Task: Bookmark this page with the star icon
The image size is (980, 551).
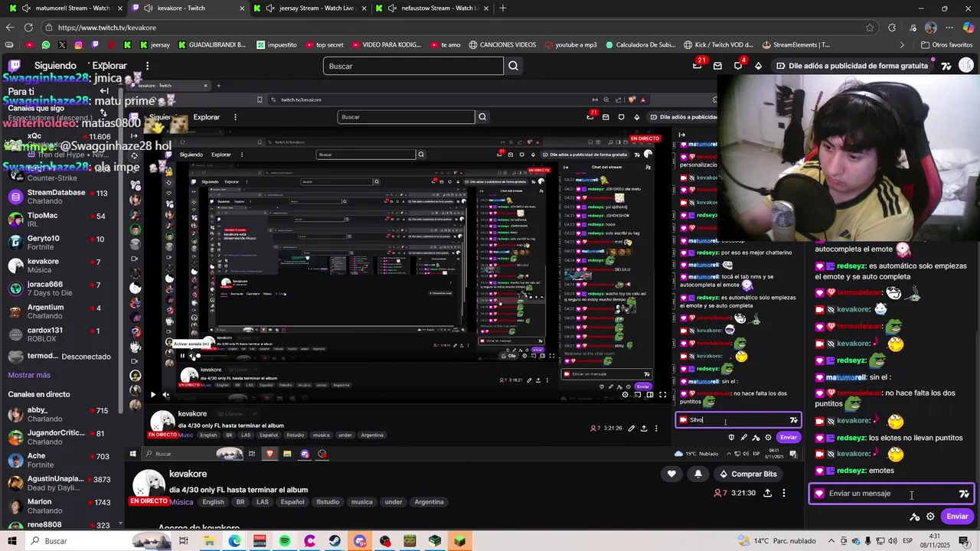Action: [x=870, y=28]
